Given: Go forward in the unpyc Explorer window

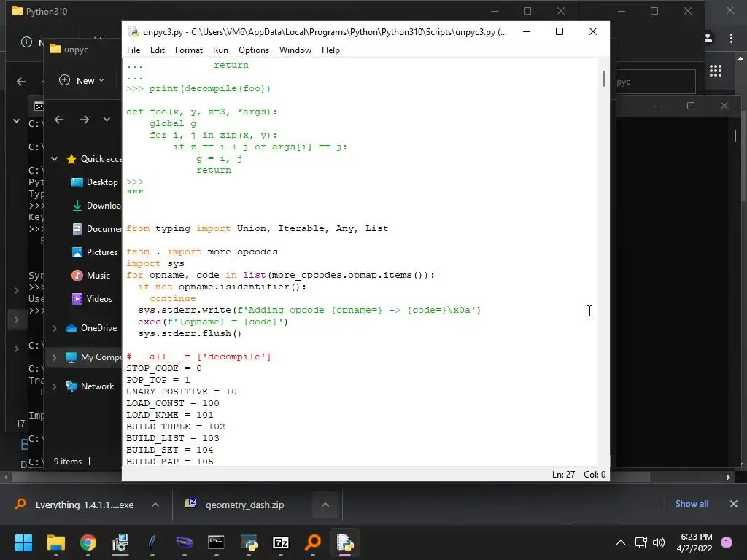Looking at the screenshot, I should click(85, 120).
